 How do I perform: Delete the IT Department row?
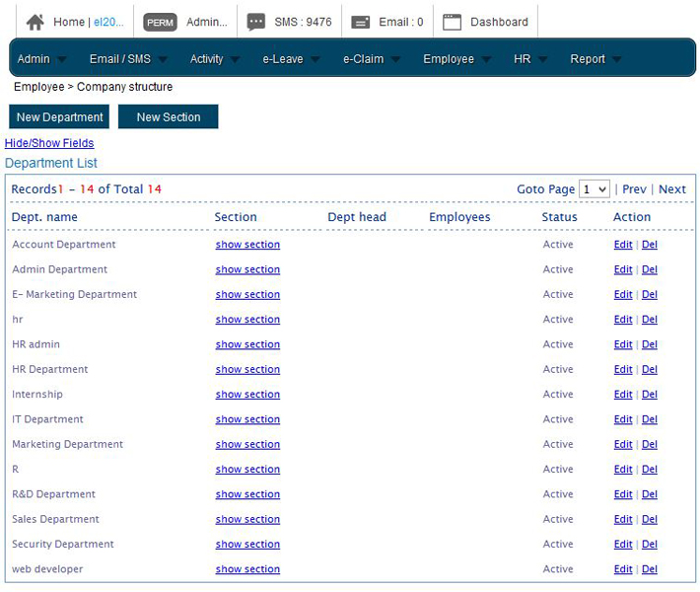[x=650, y=419]
